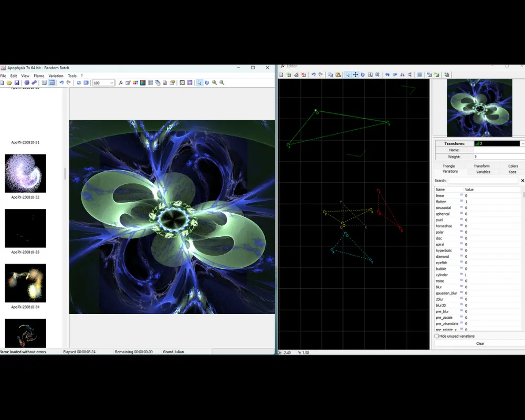Open the Adjustment window icon
Image resolution: width=525 pixels, height=420 pixels.
pos(128,83)
